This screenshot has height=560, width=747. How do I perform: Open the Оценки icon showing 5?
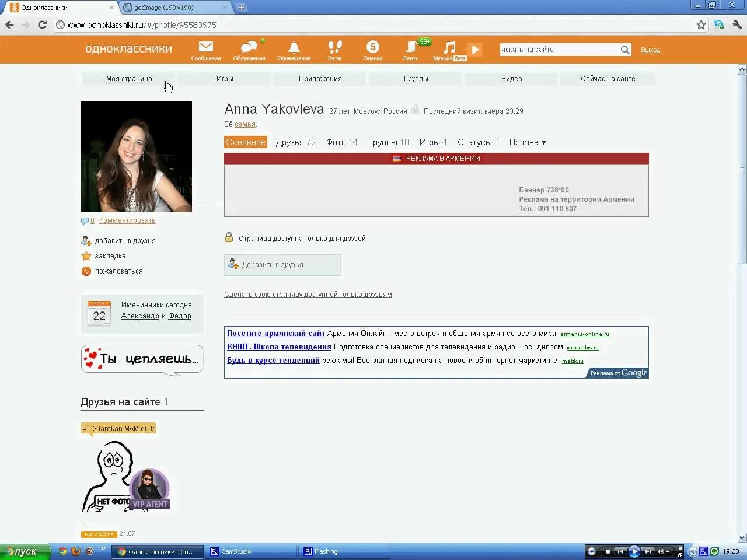tap(373, 47)
